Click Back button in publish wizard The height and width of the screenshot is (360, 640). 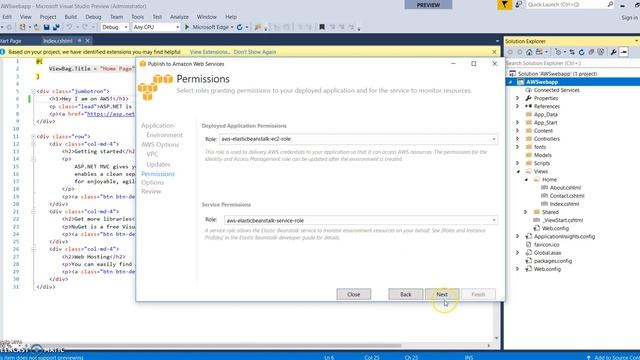click(406, 294)
